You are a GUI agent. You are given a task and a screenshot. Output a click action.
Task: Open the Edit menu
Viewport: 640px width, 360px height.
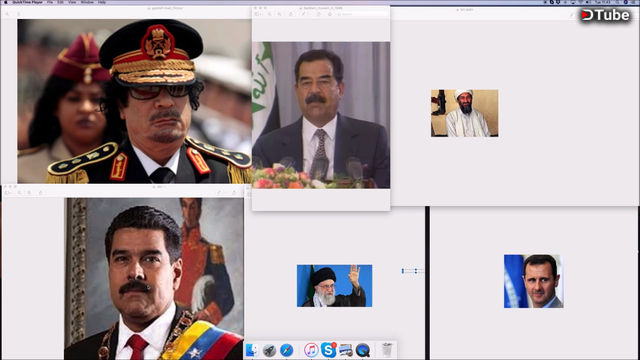point(60,2)
